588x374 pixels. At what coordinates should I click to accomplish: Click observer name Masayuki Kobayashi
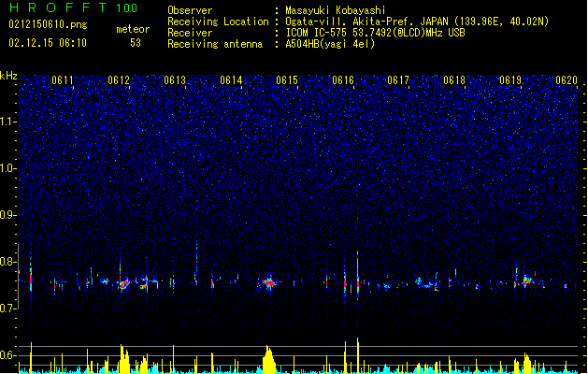click(x=336, y=10)
